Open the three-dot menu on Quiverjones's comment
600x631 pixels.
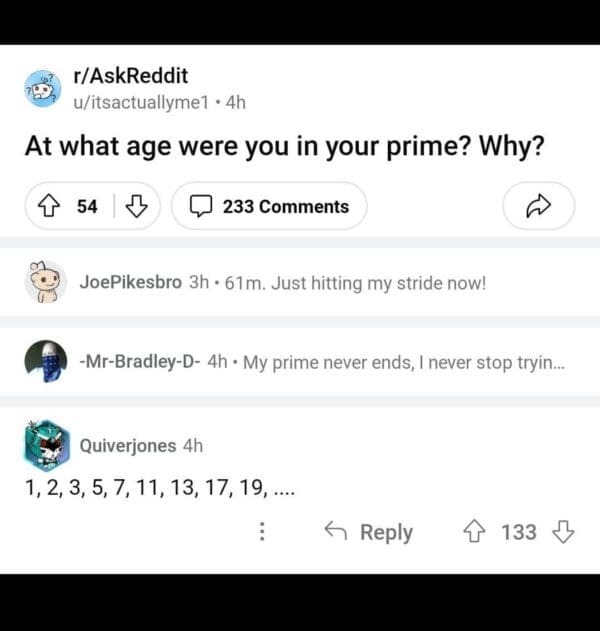pos(262,532)
